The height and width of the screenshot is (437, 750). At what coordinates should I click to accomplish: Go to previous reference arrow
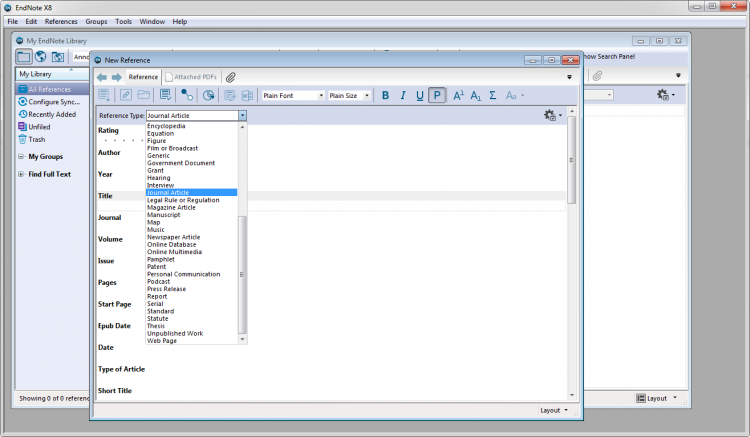click(x=101, y=77)
